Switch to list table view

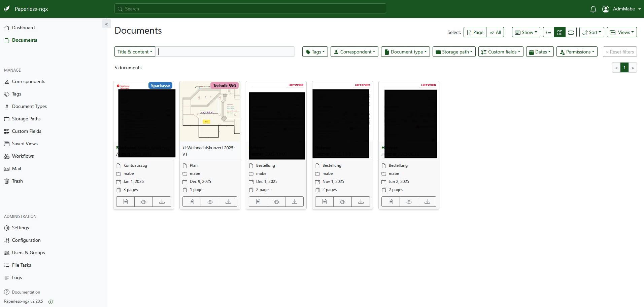click(x=549, y=32)
